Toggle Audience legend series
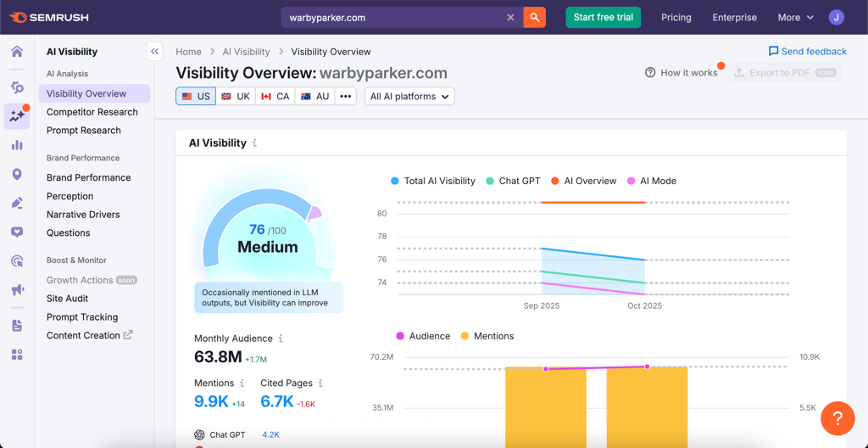868x448 pixels. pyautogui.click(x=423, y=336)
